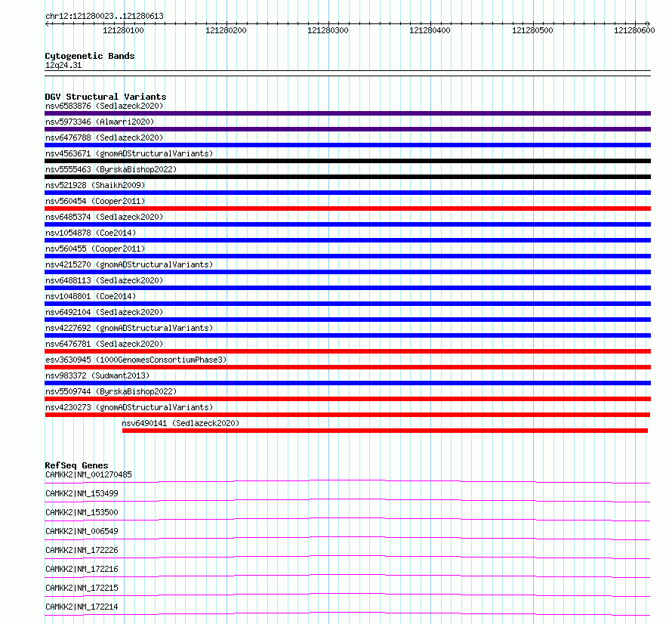Viewport: 672px width, 624px height.
Task: Open the CAMKK2|NM_006549 transcript label
Action: [x=82, y=531]
